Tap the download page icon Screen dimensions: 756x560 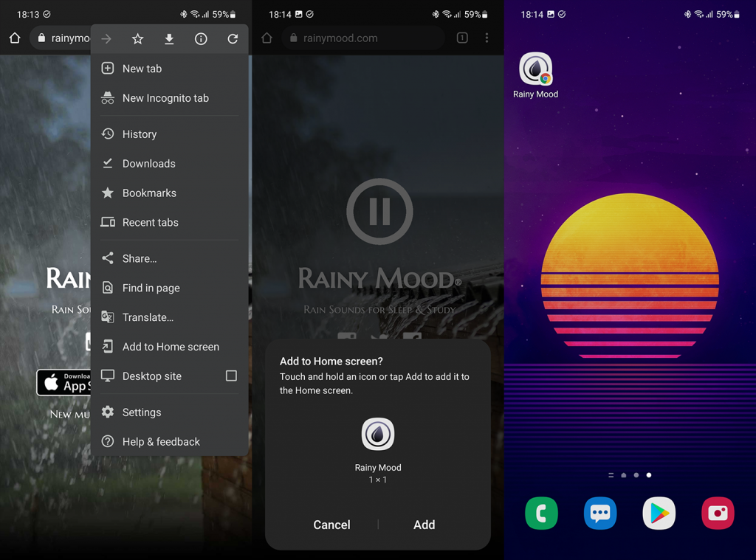169,38
